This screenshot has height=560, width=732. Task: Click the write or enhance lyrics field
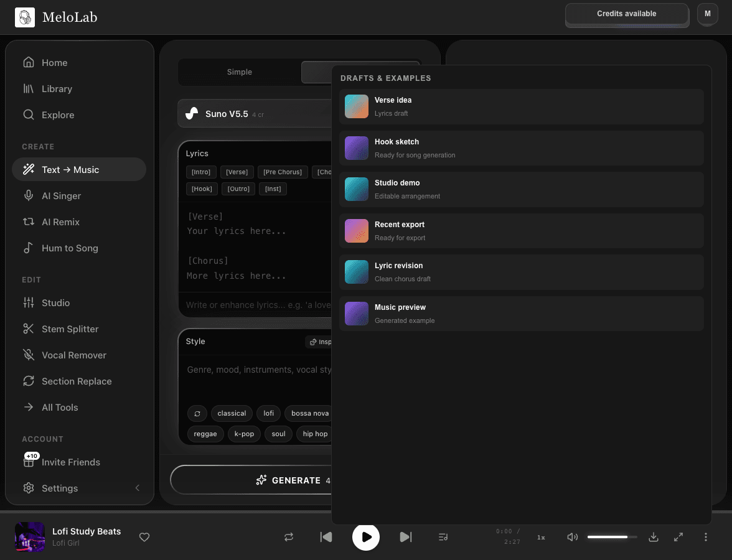click(256, 305)
